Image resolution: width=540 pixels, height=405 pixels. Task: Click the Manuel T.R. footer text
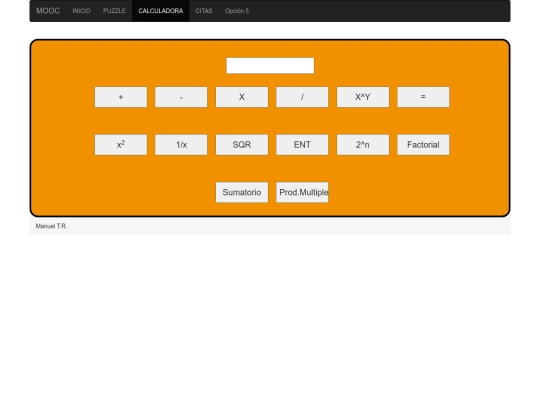pyautogui.click(x=51, y=226)
